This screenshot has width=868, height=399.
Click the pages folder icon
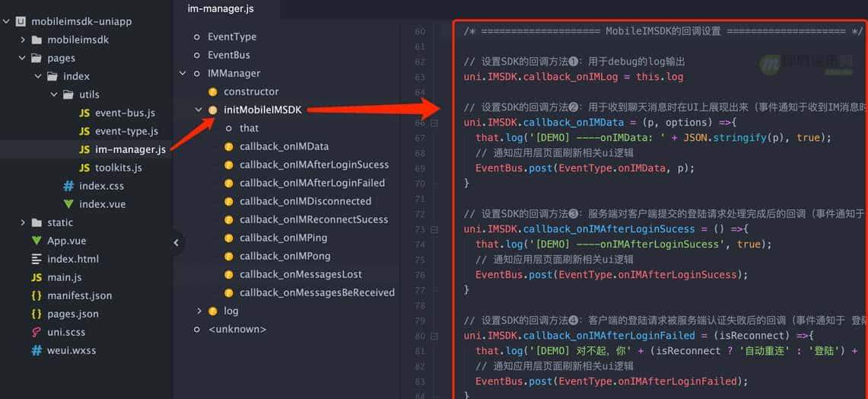tap(37, 58)
